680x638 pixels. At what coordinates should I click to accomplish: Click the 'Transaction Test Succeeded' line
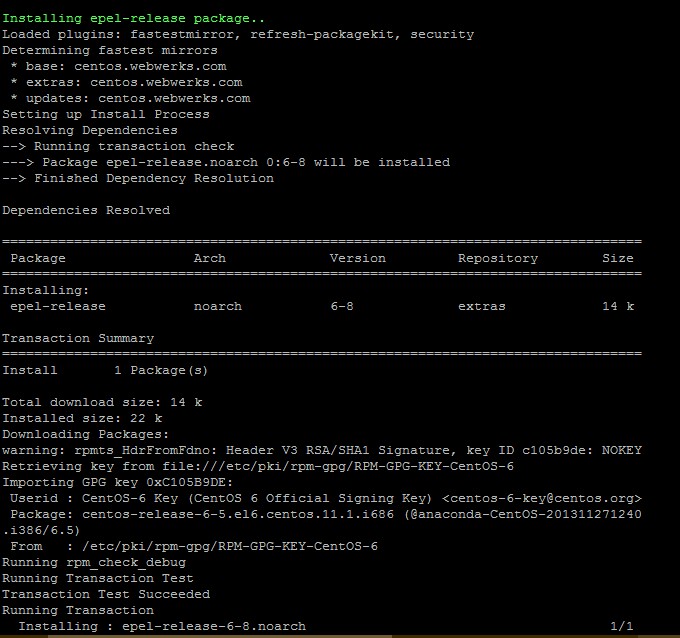[x=106, y=595]
